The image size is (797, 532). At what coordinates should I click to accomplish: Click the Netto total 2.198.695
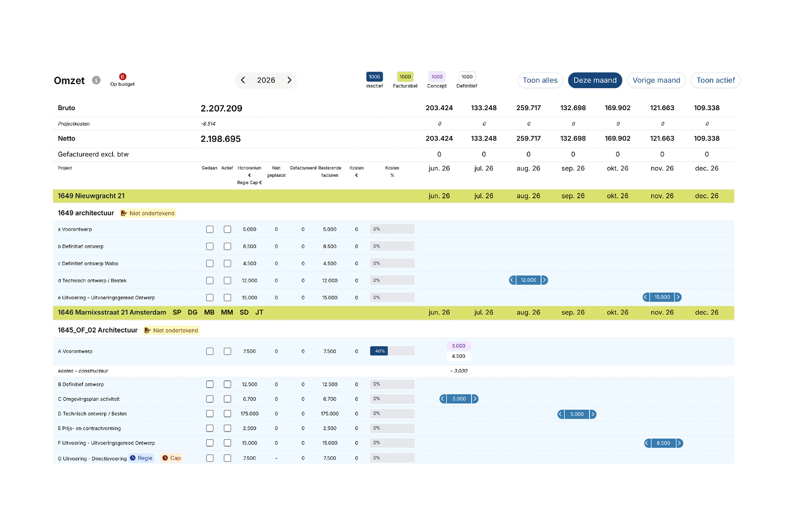coord(220,139)
